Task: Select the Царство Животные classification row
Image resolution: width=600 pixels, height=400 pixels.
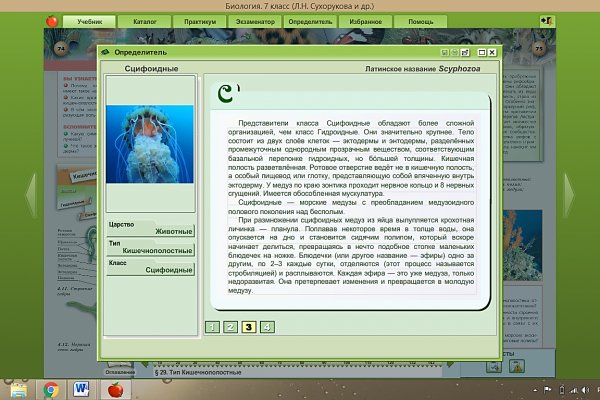Action: pyautogui.click(x=149, y=227)
